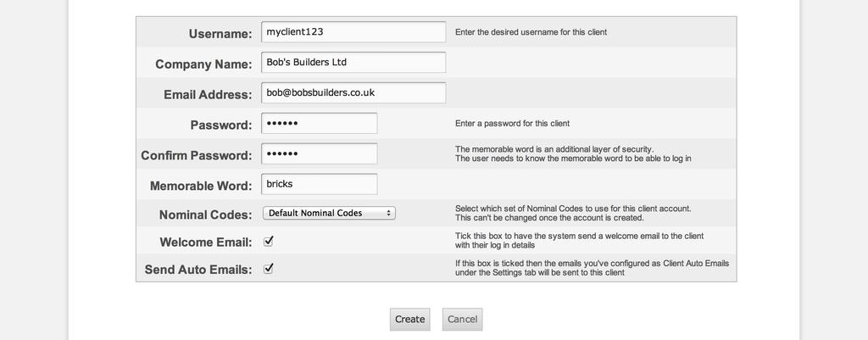
Task: Click the "Nominal Codes:" label
Action: point(205,215)
